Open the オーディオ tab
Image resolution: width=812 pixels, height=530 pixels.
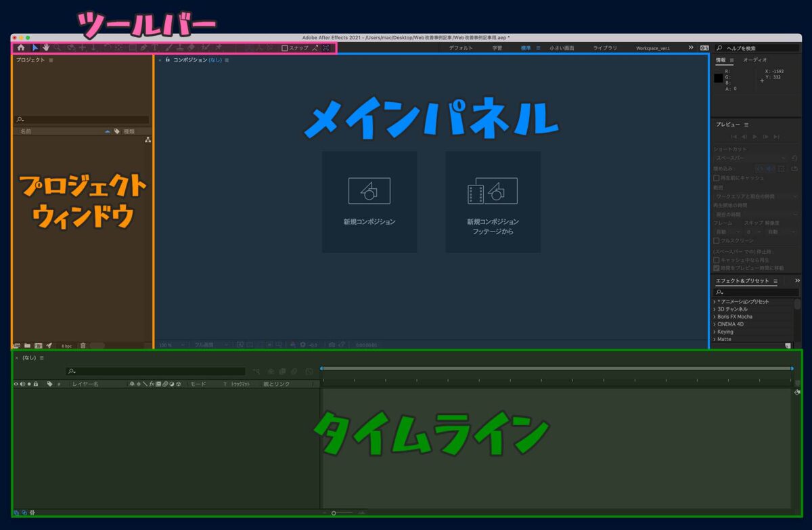(755, 60)
